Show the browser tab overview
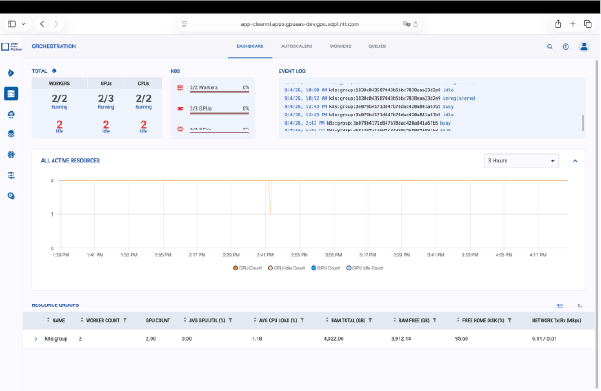Image resolution: width=601 pixels, height=391 pixels. pyautogui.click(x=588, y=24)
